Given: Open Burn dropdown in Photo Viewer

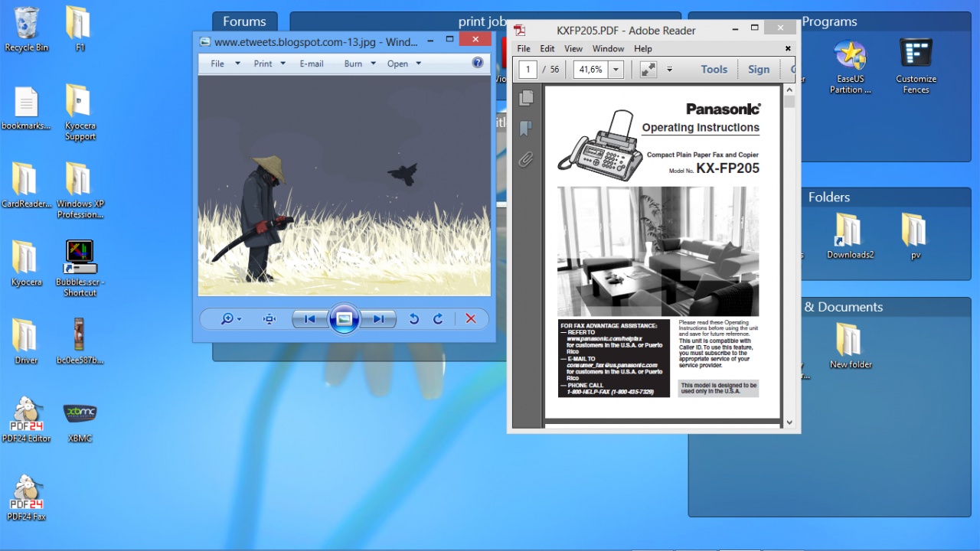Looking at the screenshot, I should click(x=360, y=64).
